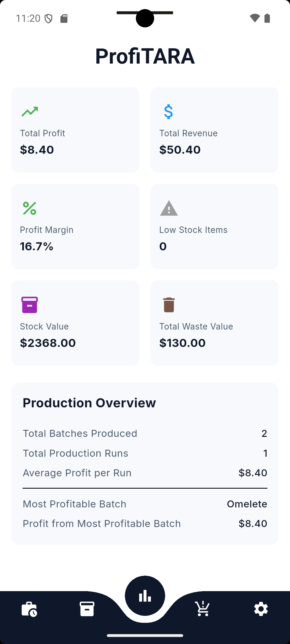Select the Total Waste Value card
Screen dimensions: 290x644
(215, 323)
